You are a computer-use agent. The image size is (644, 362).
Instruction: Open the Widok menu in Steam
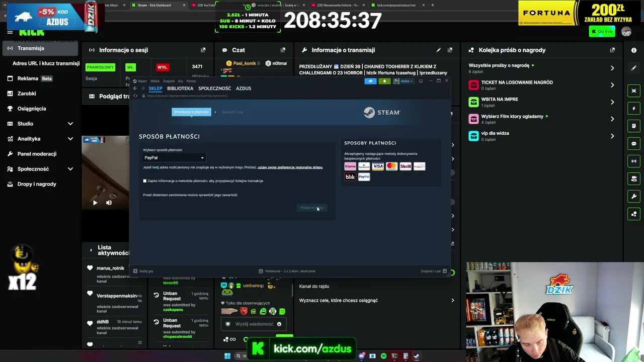(x=155, y=81)
